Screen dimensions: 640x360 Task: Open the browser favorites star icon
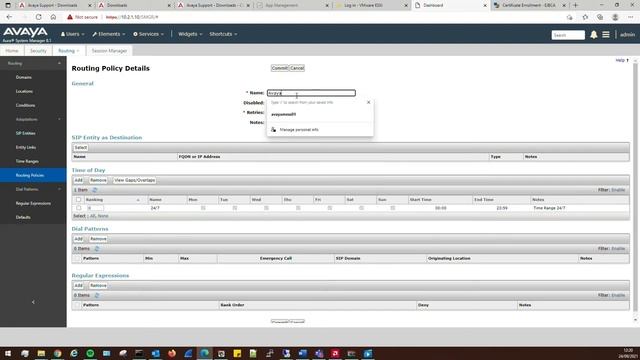point(585,17)
